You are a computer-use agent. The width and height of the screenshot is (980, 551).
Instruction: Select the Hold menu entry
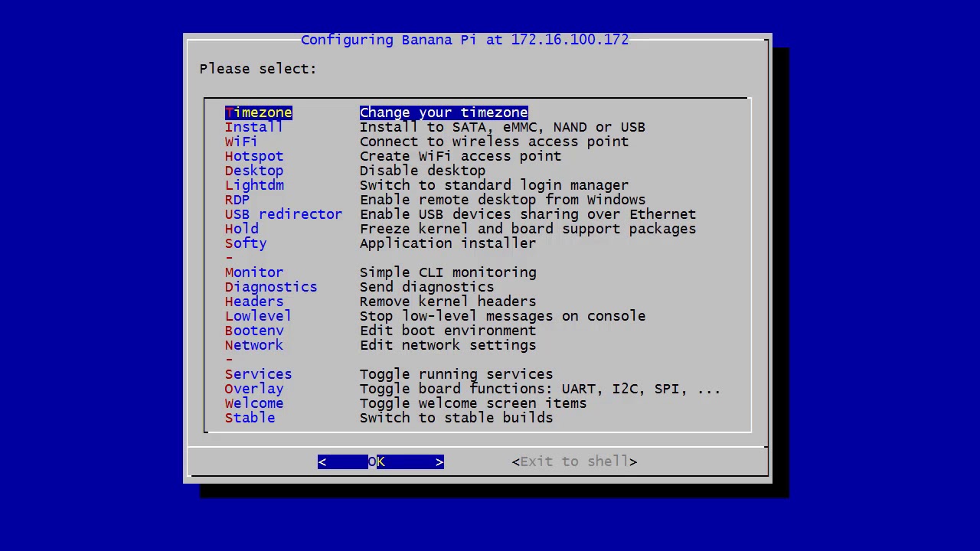[242, 229]
